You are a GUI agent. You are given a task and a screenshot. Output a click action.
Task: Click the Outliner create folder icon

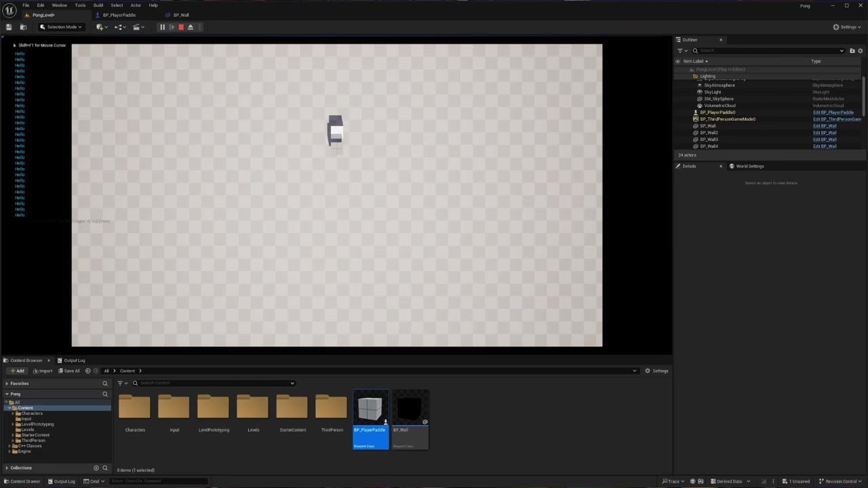tap(852, 51)
